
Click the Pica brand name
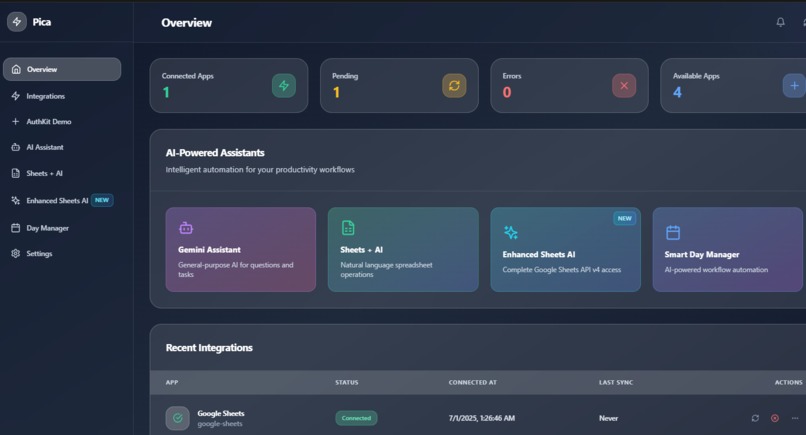(x=42, y=22)
